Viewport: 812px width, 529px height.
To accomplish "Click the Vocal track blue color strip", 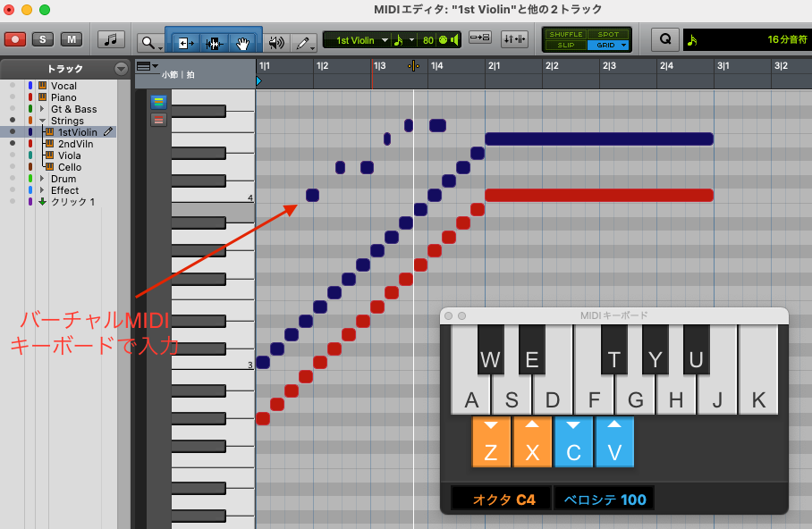I will [30, 86].
